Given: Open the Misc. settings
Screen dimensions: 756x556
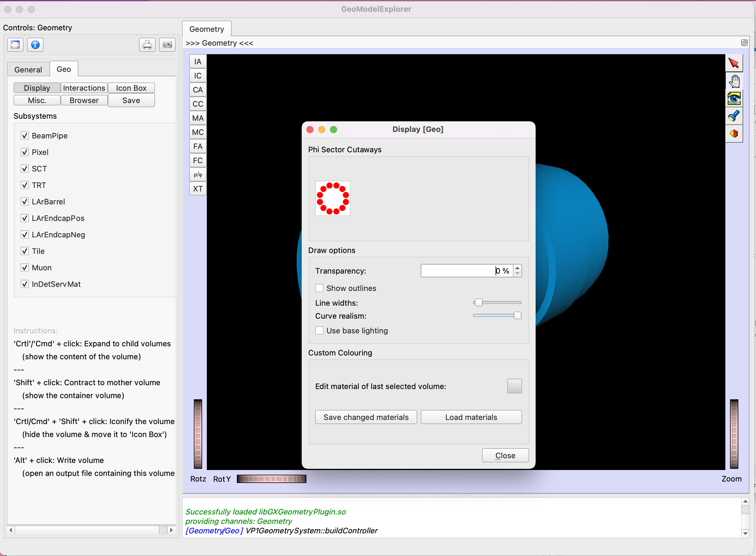Looking at the screenshot, I should coord(37,100).
